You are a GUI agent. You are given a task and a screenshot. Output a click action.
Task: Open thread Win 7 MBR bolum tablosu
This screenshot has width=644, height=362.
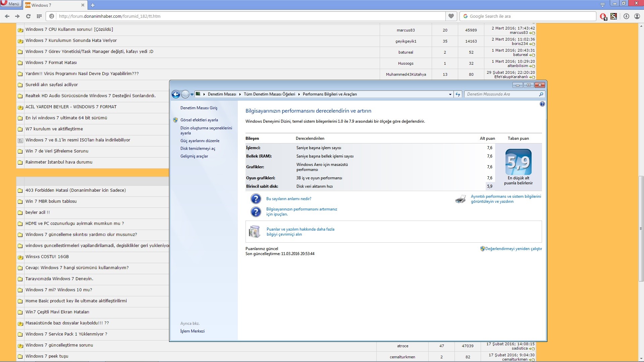click(51, 201)
